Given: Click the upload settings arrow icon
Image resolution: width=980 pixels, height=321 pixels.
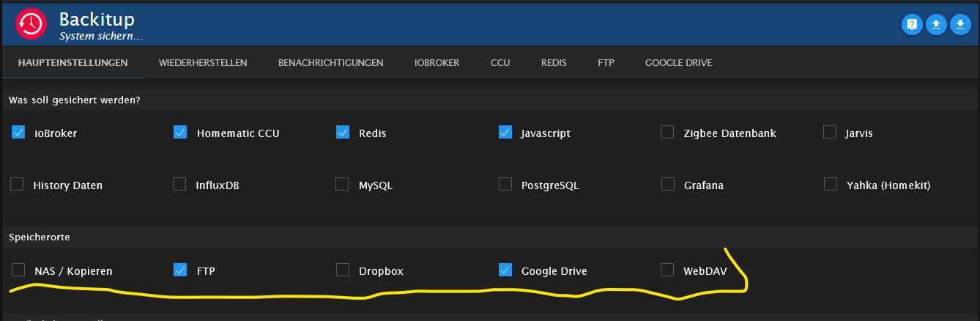Looking at the screenshot, I should pyautogui.click(x=936, y=24).
